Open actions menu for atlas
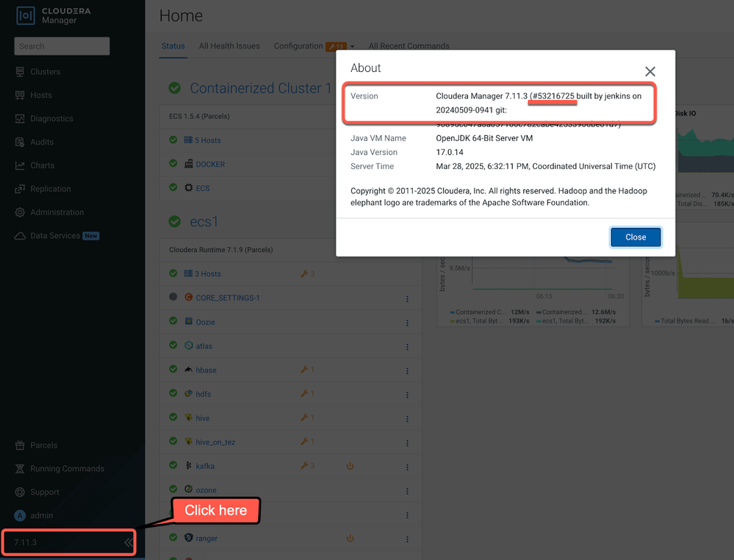Screen dimensions: 734x560 coord(407,346)
